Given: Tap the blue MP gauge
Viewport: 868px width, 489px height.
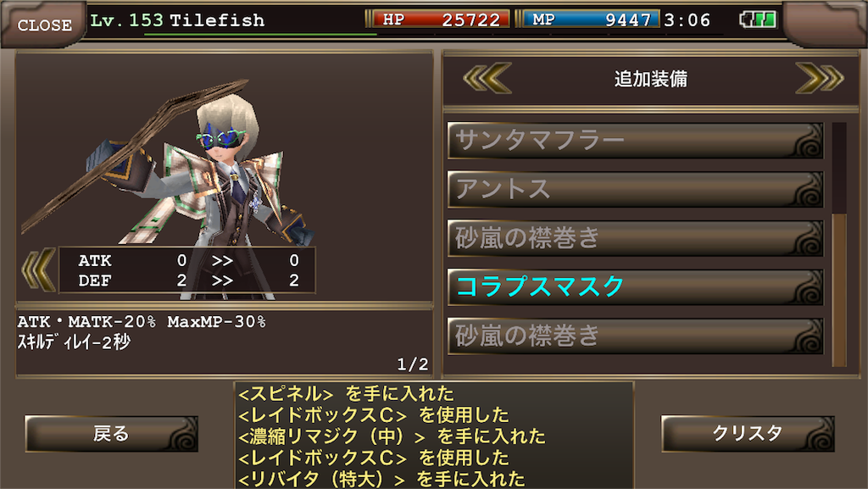Looking at the screenshot, I should tap(590, 19).
